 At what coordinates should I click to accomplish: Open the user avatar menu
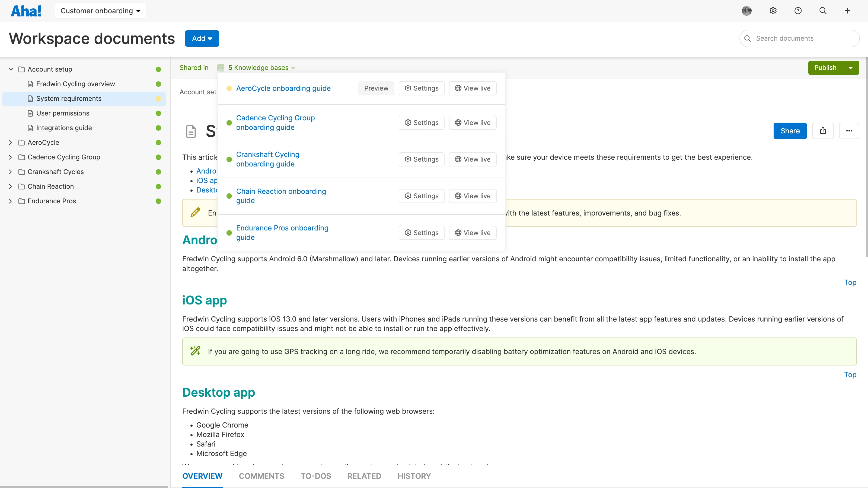pyautogui.click(x=746, y=11)
